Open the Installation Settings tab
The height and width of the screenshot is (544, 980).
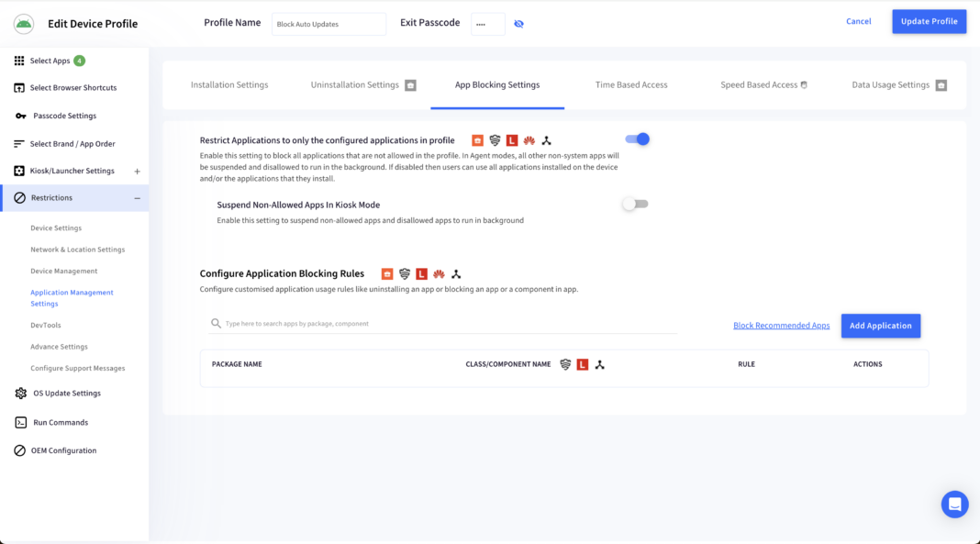229,85
